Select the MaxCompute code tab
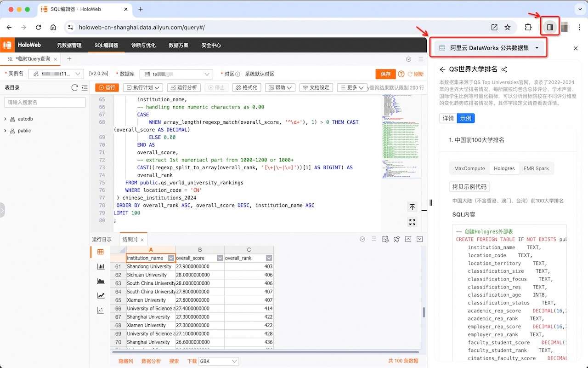 (469, 168)
